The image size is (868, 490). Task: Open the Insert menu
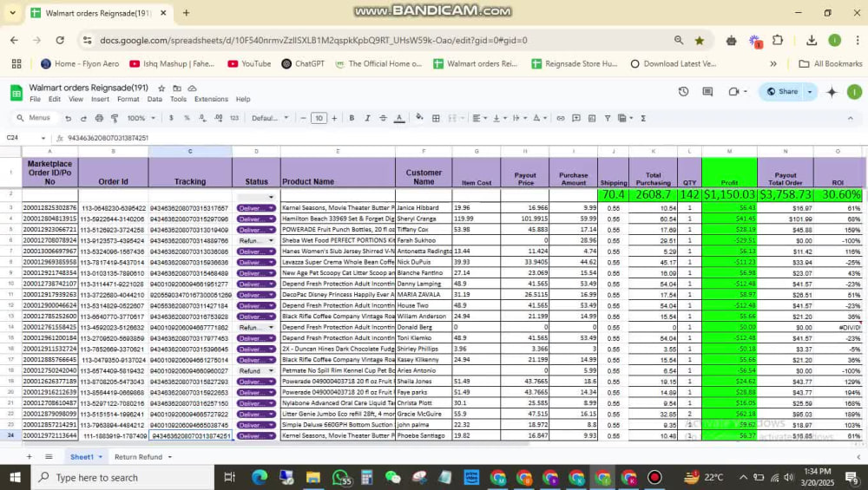(x=100, y=99)
